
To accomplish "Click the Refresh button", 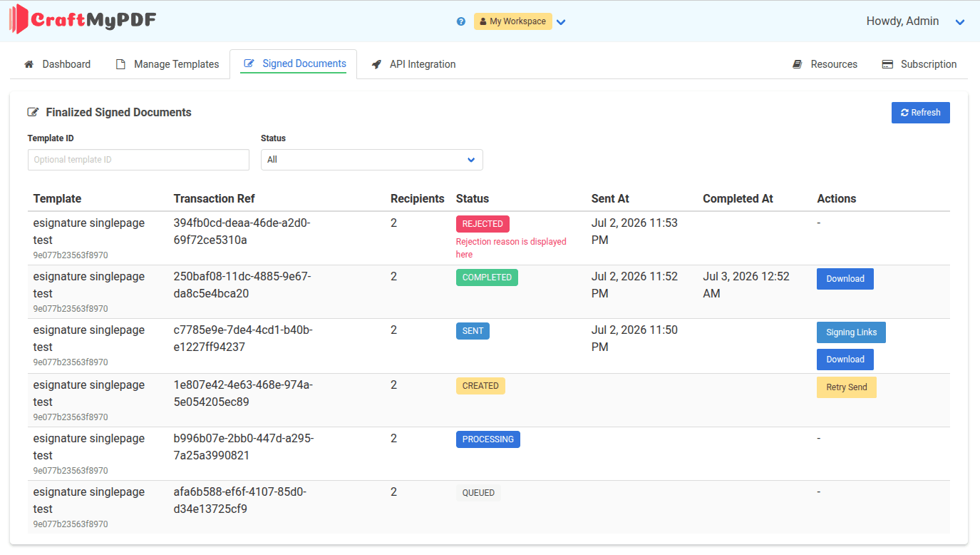I will (x=921, y=113).
